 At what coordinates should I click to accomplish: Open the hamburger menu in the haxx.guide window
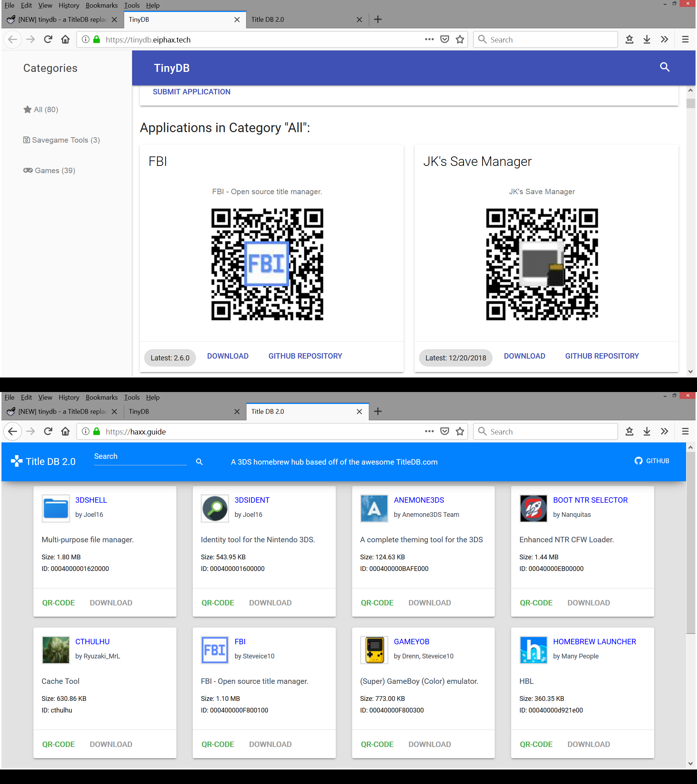click(x=685, y=432)
